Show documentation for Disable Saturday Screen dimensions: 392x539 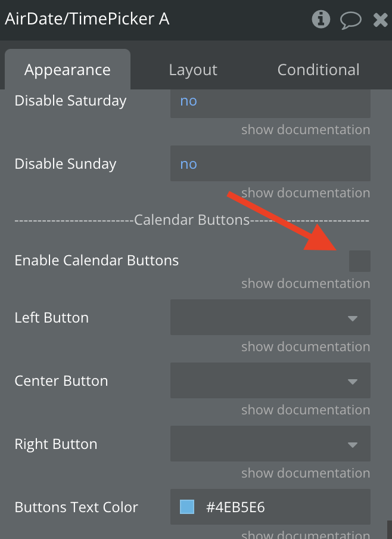click(x=306, y=130)
